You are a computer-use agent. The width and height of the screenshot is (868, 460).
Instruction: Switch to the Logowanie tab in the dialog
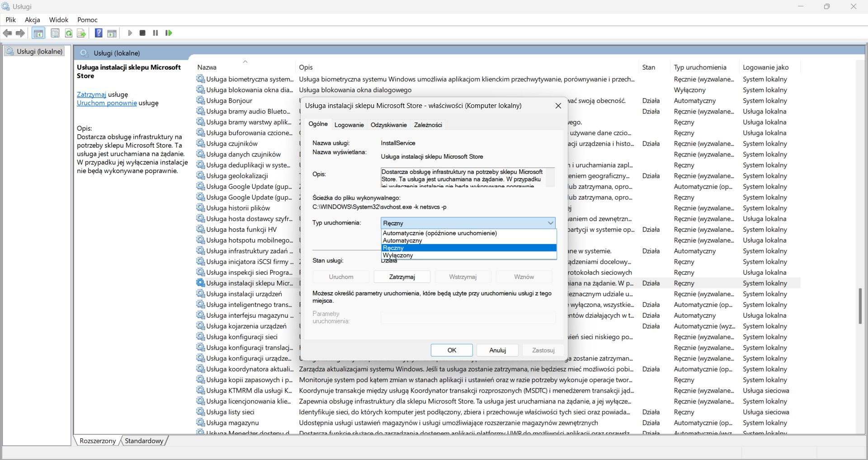(349, 125)
